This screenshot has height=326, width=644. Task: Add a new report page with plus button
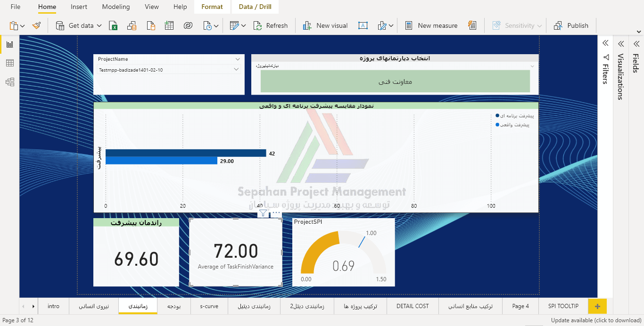click(x=597, y=306)
